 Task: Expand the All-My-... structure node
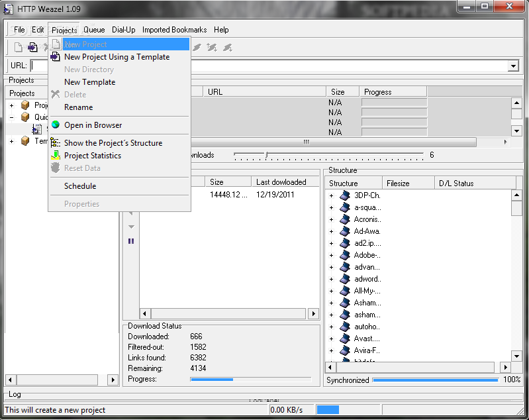pyautogui.click(x=331, y=291)
